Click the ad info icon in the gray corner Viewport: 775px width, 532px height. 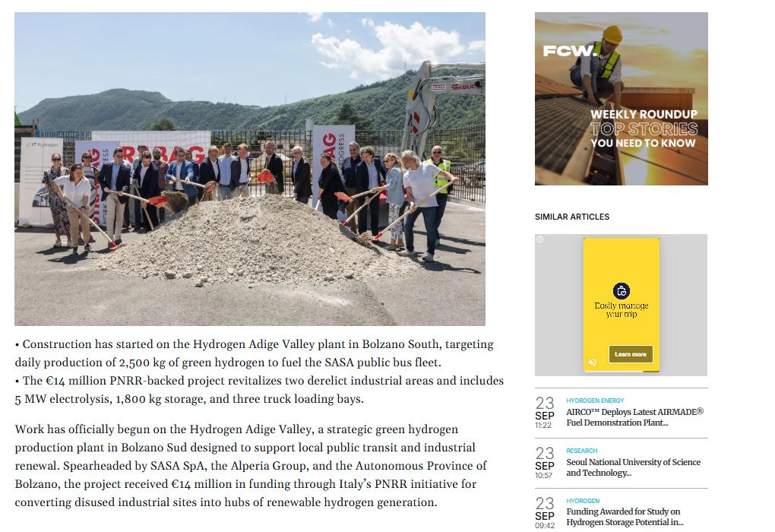(x=539, y=239)
